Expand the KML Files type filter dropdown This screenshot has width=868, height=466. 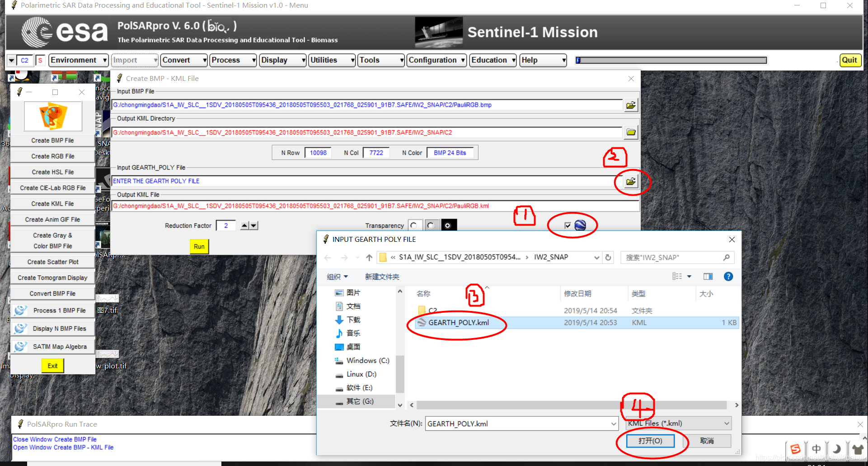point(727,424)
